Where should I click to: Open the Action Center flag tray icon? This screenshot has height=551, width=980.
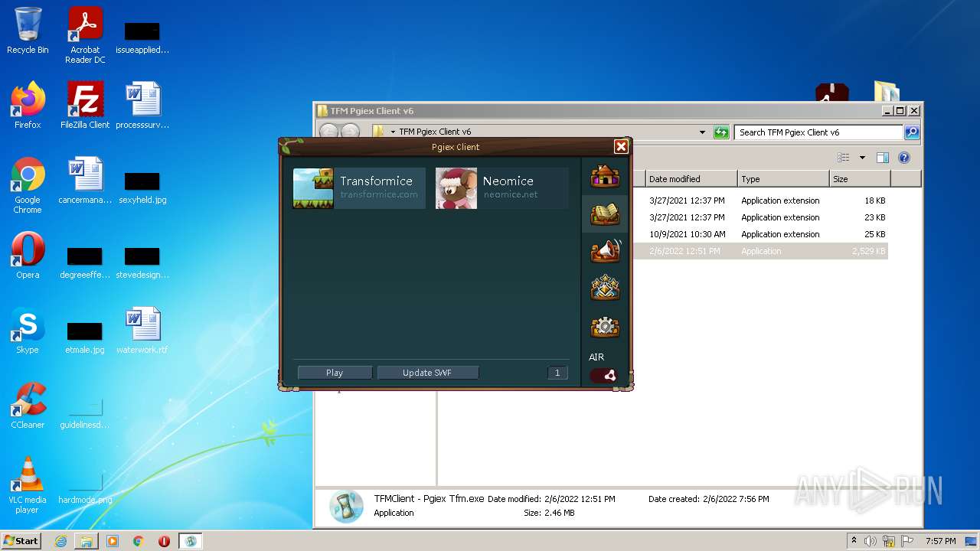click(x=906, y=541)
